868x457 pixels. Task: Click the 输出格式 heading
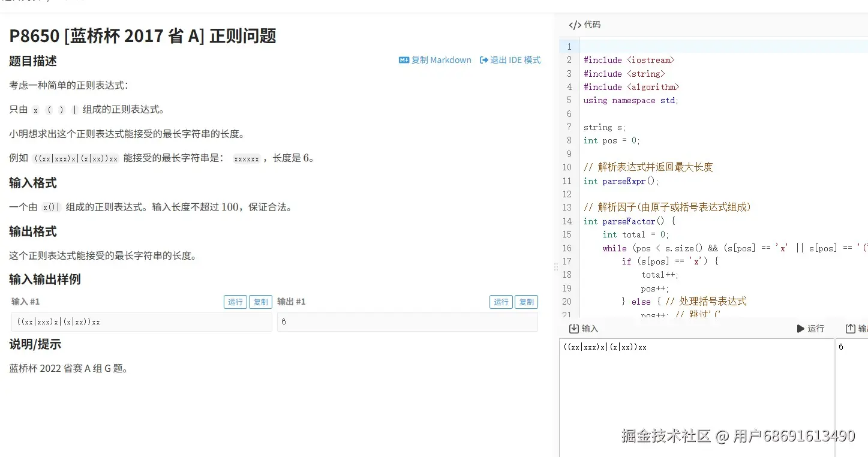pos(33,231)
